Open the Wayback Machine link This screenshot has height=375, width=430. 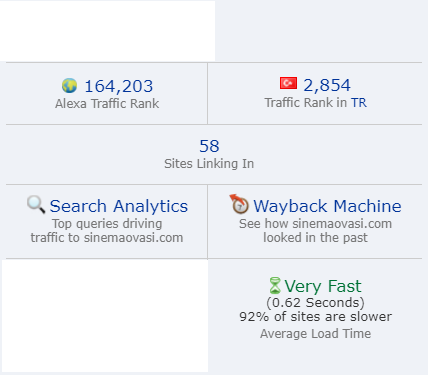(327, 206)
